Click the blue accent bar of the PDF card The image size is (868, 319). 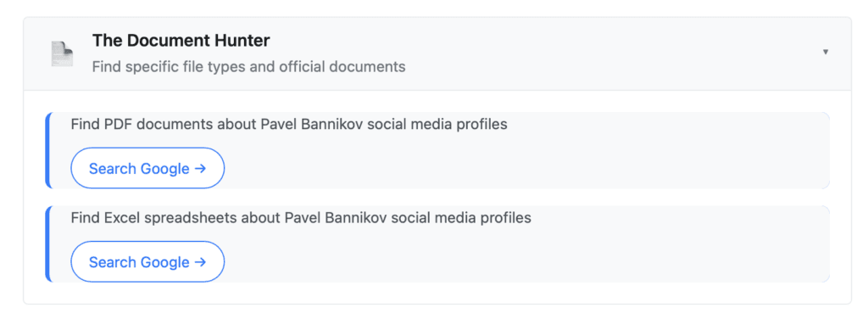coord(47,150)
